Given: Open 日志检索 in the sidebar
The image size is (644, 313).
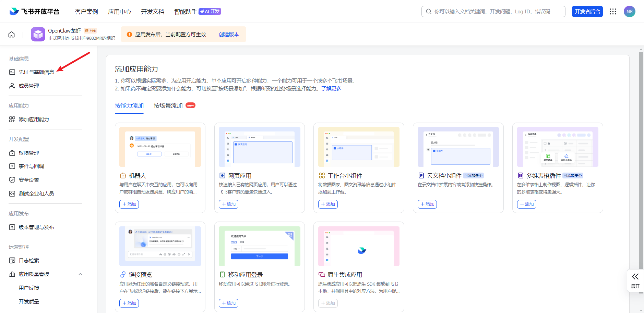Looking at the screenshot, I should tap(29, 261).
